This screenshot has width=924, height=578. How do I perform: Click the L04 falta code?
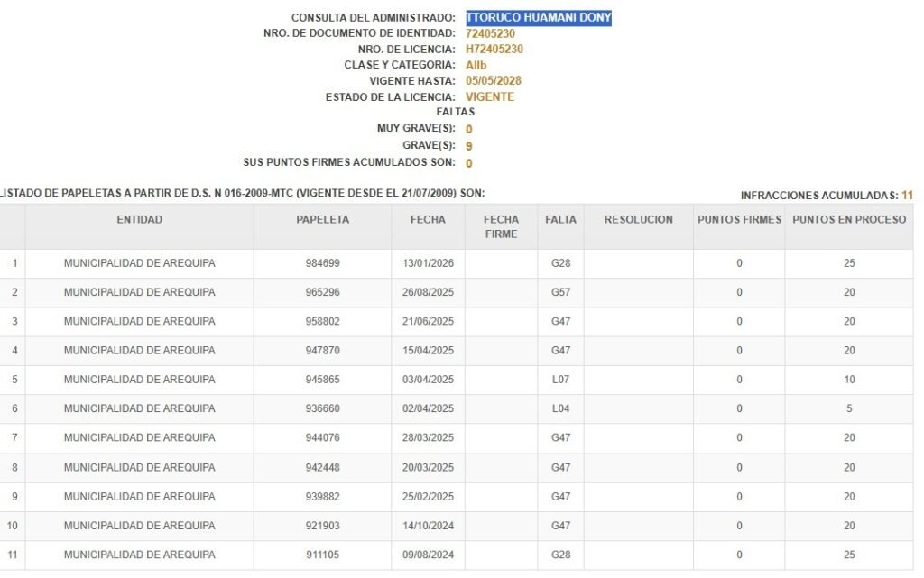(560, 409)
